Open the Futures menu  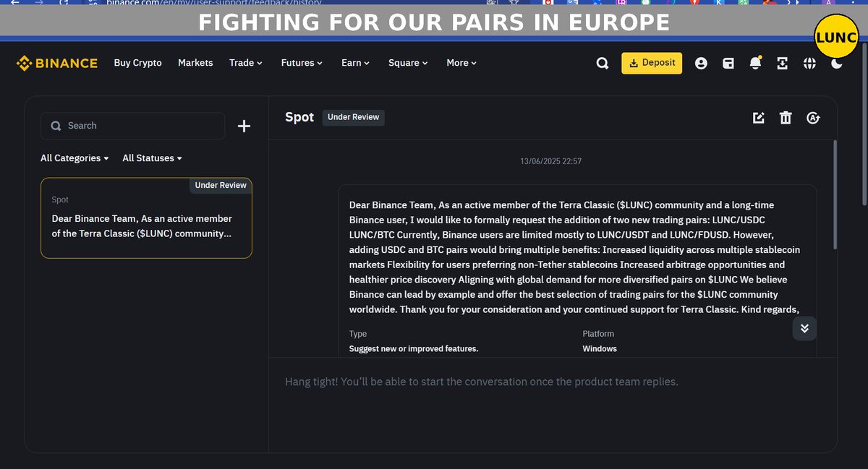pos(302,63)
